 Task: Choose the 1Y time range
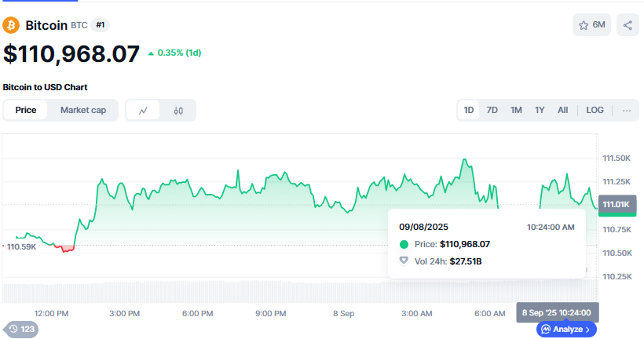coord(540,110)
